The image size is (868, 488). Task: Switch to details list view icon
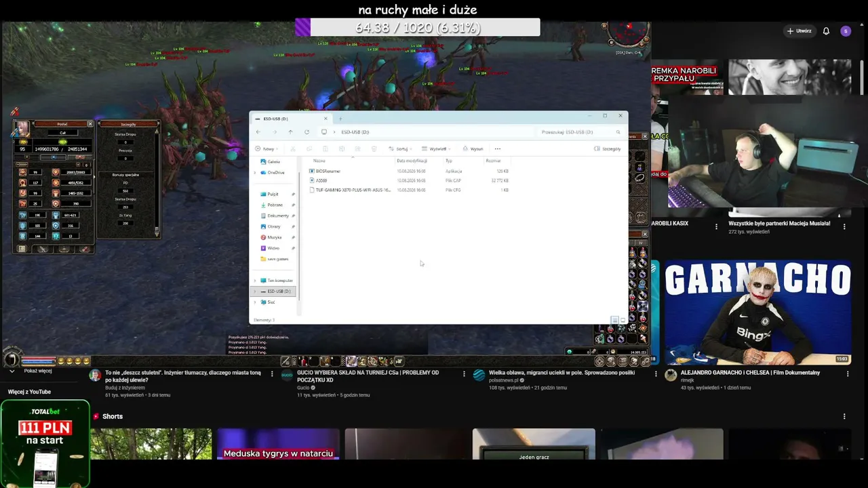pos(614,320)
